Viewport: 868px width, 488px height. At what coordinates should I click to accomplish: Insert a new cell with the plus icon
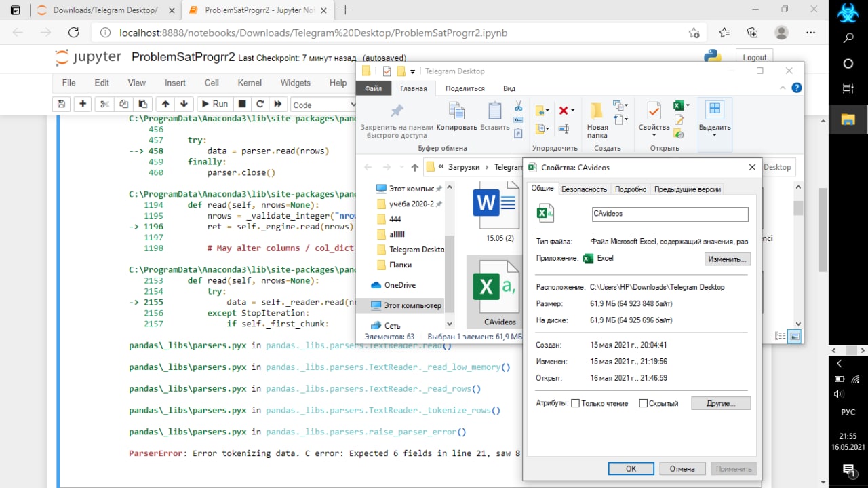83,104
